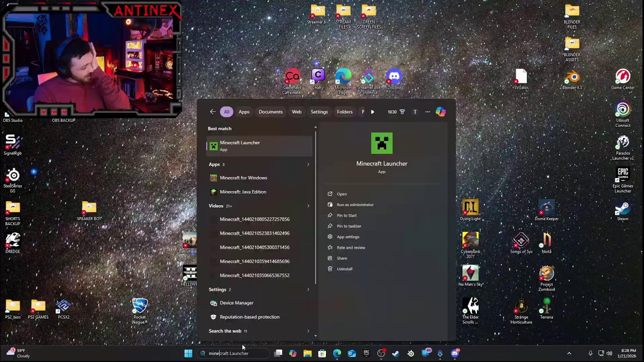Click Uninstall for Minecraft Launcher

pyautogui.click(x=345, y=269)
